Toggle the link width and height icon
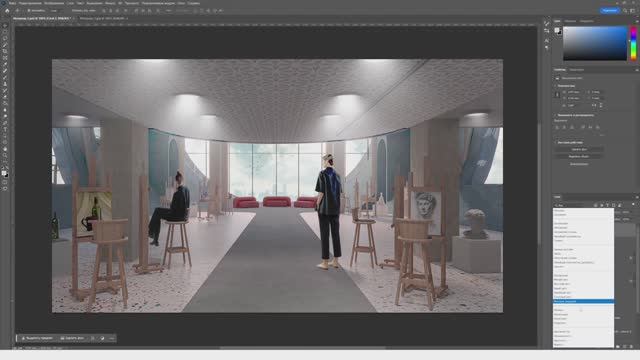The width and height of the screenshot is (640, 360). (557, 95)
